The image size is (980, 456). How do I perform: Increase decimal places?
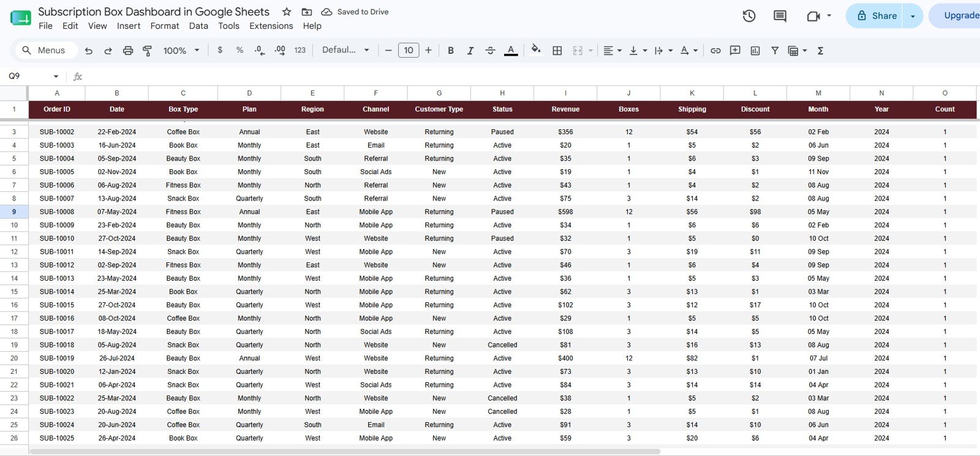[280, 50]
